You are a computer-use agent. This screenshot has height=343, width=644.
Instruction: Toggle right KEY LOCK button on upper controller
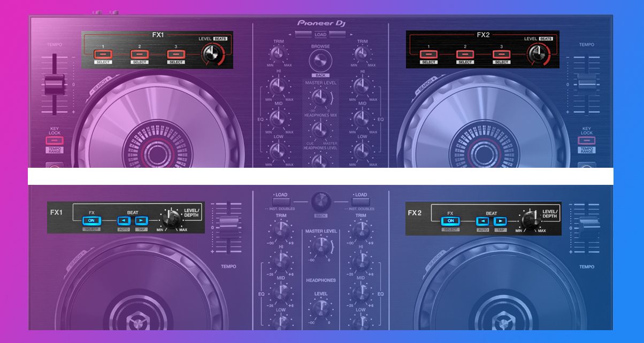587,141
